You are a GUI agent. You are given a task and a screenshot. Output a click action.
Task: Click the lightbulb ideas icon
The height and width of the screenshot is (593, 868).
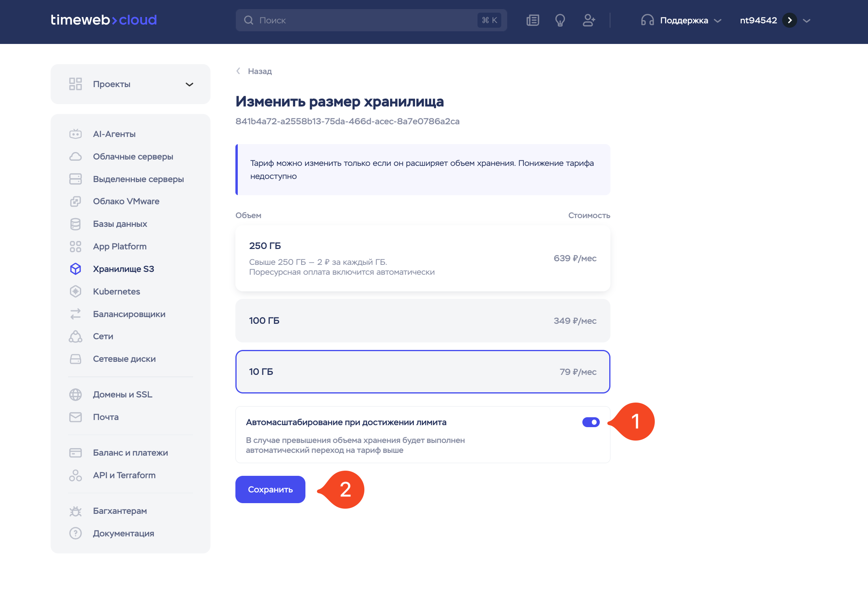560,20
